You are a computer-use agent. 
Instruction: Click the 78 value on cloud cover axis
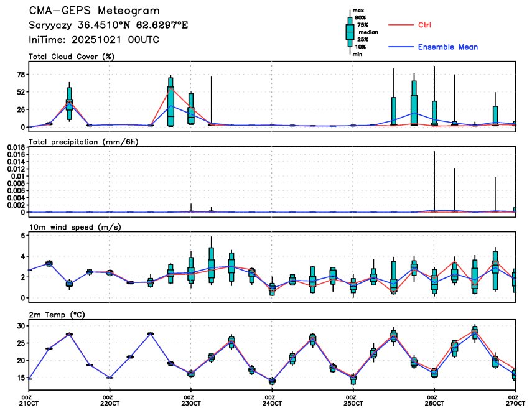pos(19,75)
